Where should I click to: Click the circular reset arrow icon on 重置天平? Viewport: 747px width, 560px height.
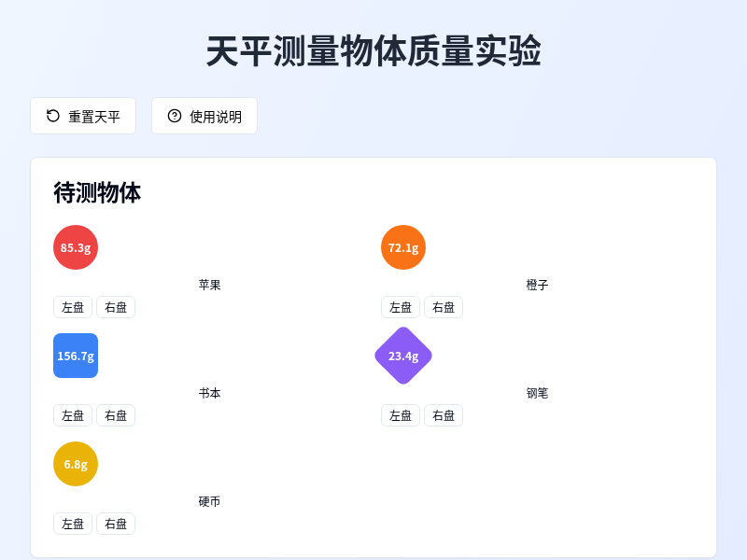pos(51,116)
